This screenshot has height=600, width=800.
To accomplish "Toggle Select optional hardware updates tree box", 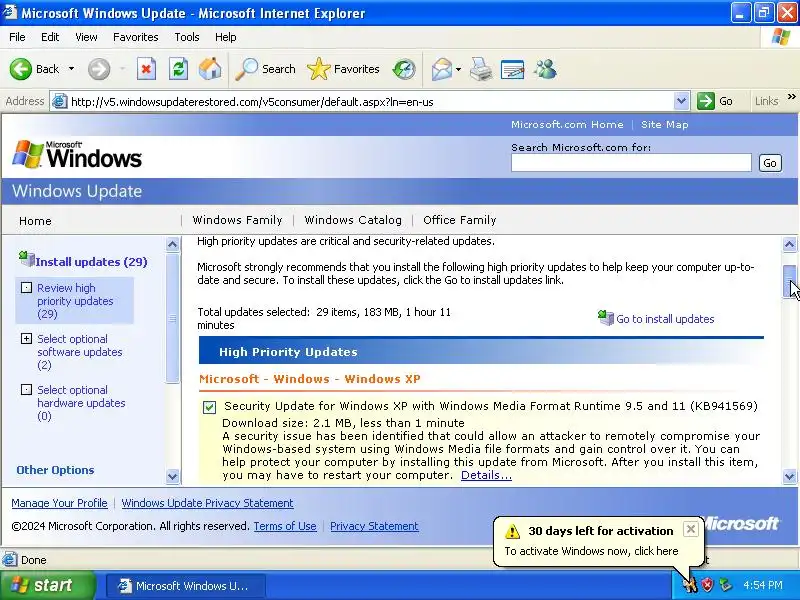I will tap(26, 389).
